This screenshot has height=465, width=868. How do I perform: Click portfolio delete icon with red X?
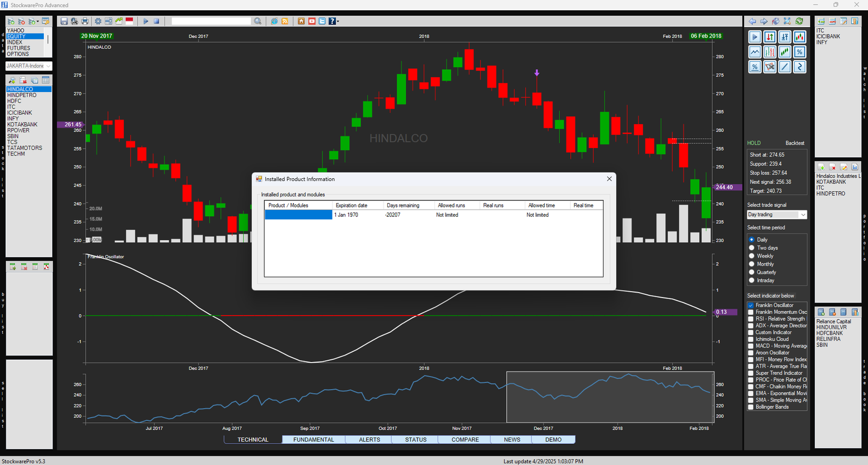coord(833,167)
